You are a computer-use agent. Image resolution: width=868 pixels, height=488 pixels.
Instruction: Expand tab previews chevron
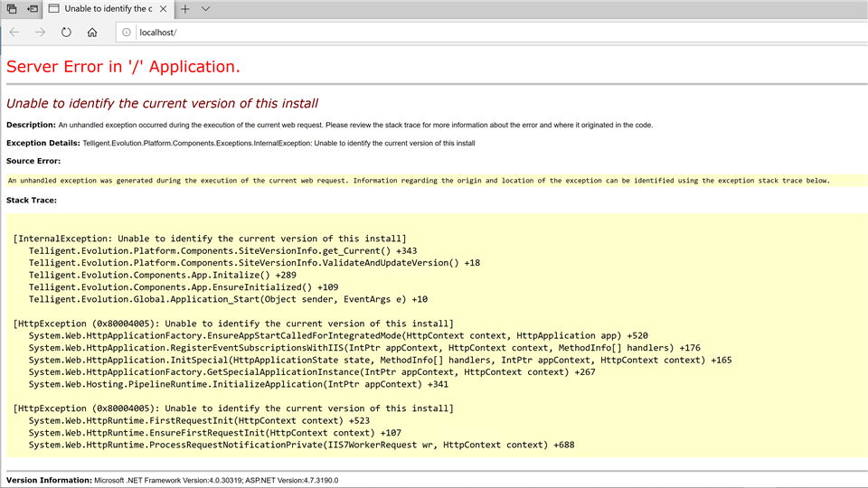(205, 9)
